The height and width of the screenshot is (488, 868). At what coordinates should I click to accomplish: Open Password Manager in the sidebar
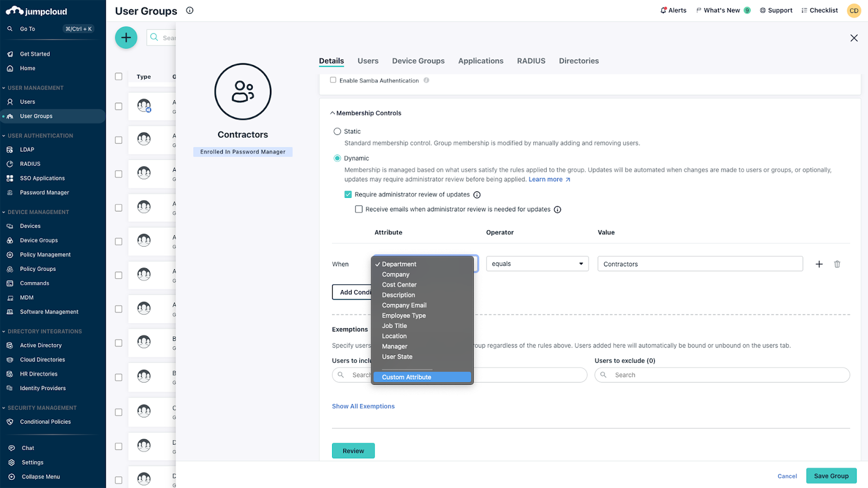pos(44,192)
